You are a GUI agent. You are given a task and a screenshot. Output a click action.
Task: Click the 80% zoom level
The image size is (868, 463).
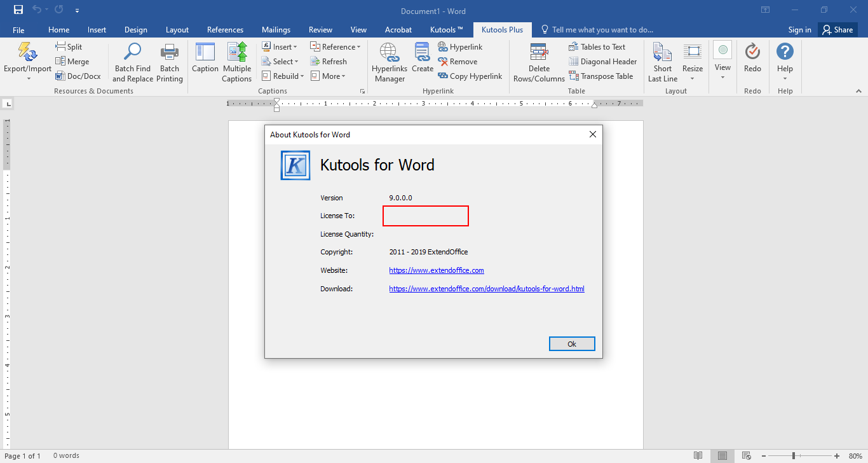click(855, 456)
